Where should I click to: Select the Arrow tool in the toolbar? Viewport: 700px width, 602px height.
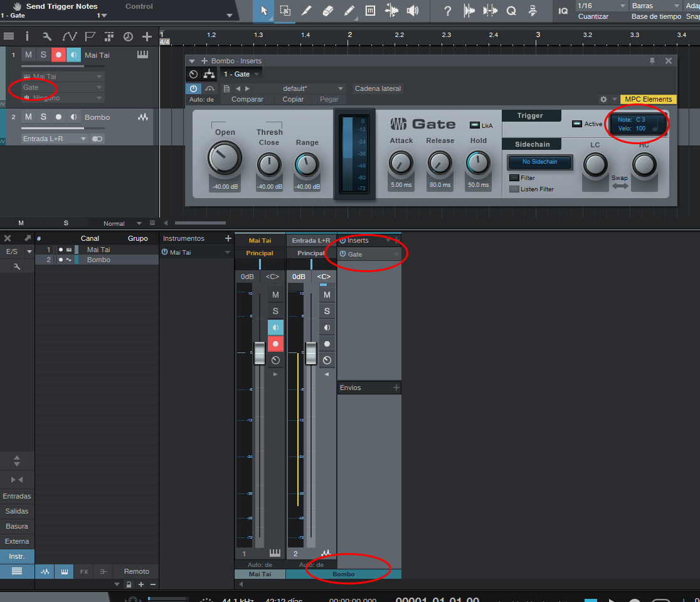point(263,11)
